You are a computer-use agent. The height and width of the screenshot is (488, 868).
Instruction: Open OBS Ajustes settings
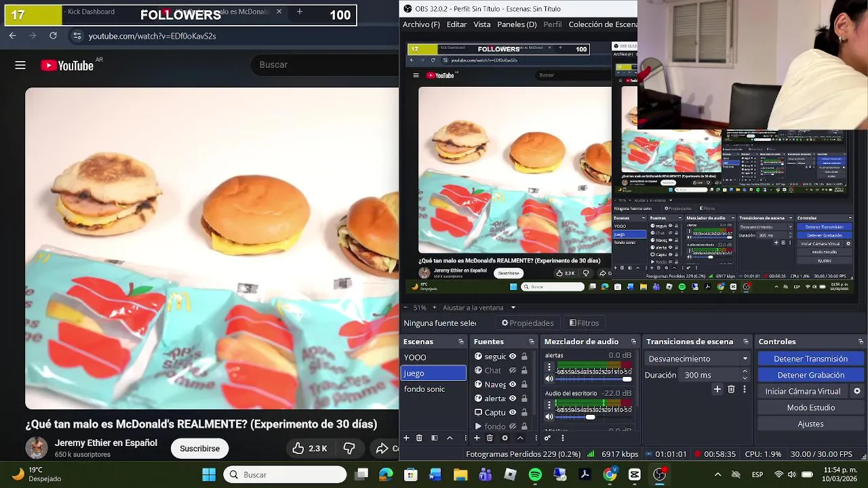tap(810, 424)
